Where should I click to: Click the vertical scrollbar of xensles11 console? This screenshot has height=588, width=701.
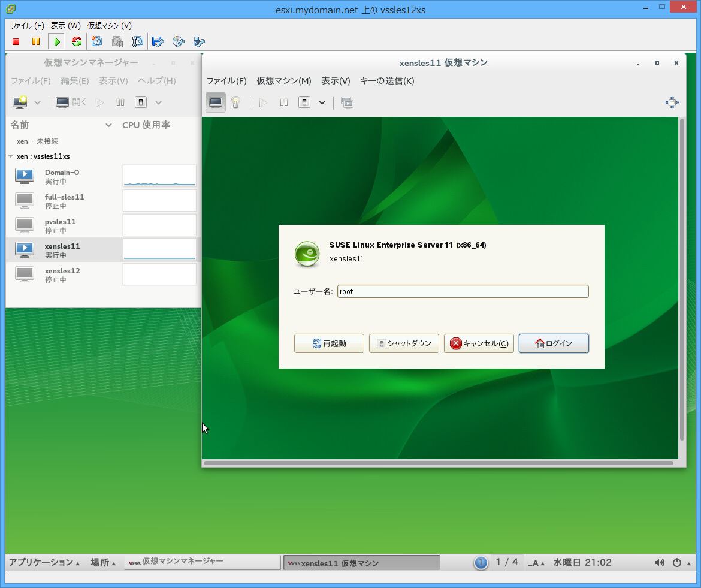click(x=682, y=279)
